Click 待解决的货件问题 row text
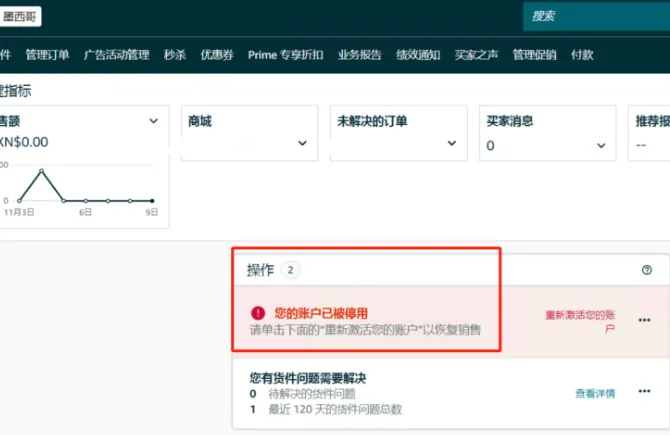Screen dimensions: 670x435 point(312,394)
